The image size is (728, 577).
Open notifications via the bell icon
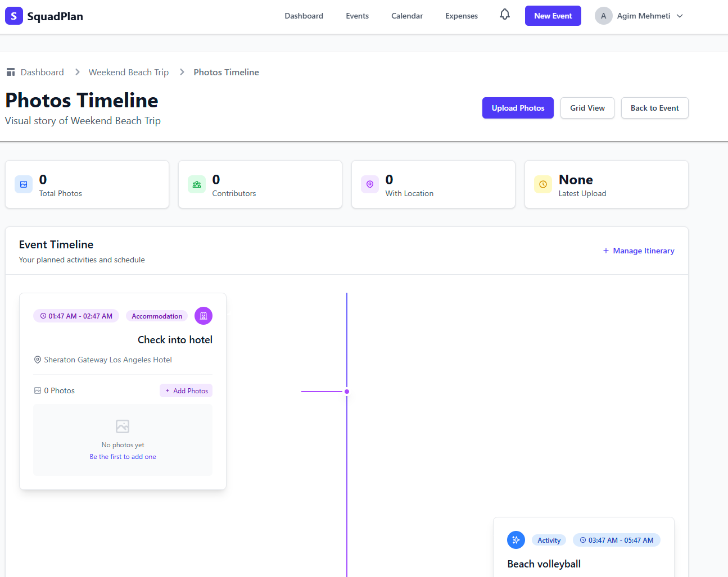[x=504, y=15]
